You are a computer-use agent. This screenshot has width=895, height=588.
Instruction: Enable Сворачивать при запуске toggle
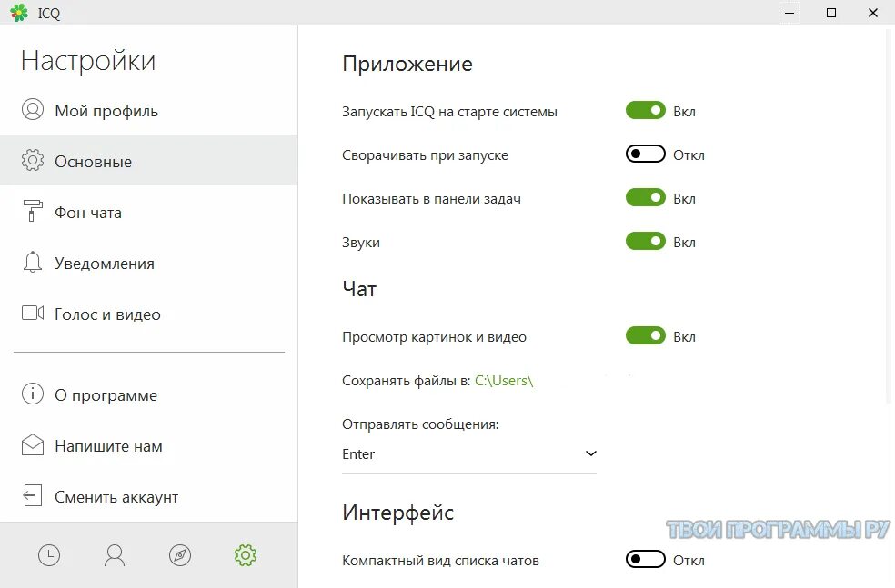tap(646, 154)
